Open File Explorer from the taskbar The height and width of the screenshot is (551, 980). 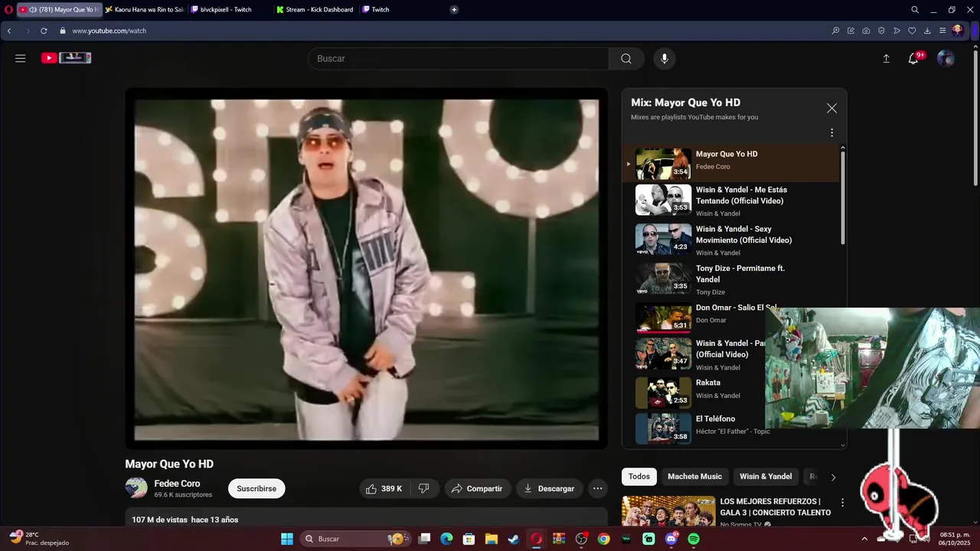point(492,539)
